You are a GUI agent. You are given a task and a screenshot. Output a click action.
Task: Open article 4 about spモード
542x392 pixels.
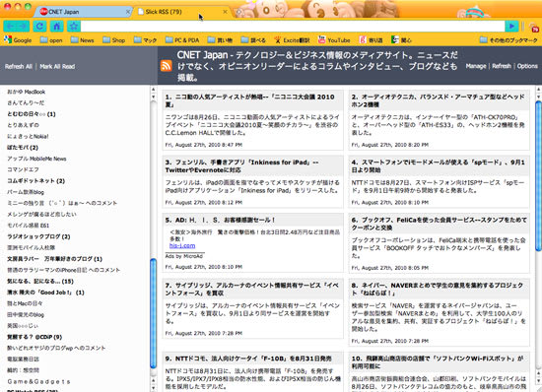pyautogui.click(x=438, y=165)
